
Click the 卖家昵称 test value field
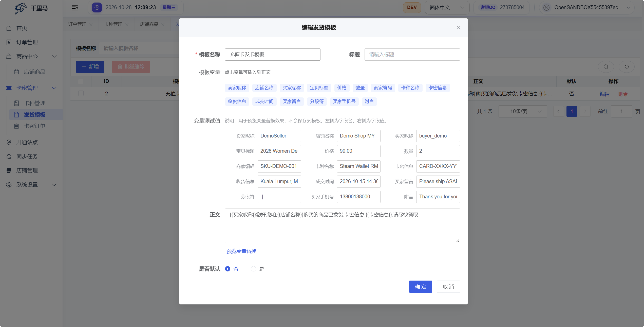[279, 136]
